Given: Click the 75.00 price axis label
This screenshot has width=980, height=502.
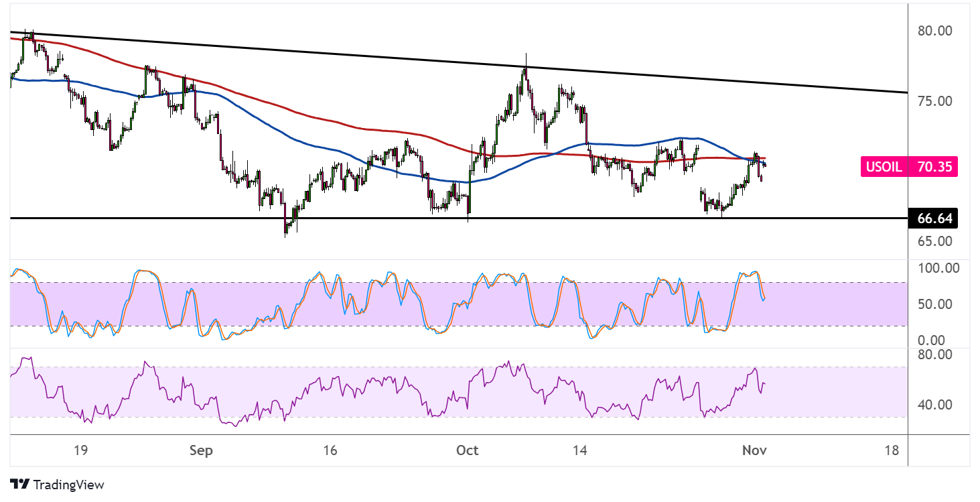Looking at the screenshot, I should pos(934,101).
